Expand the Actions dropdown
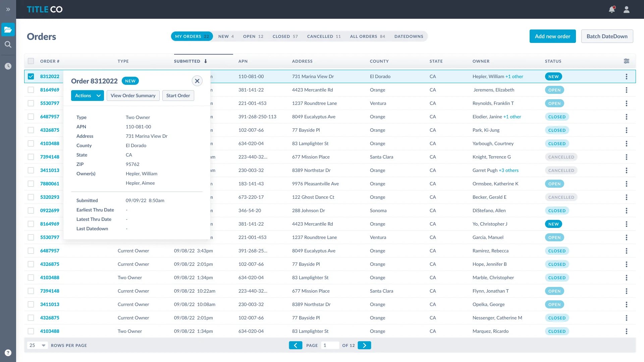 (x=88, y=96)
